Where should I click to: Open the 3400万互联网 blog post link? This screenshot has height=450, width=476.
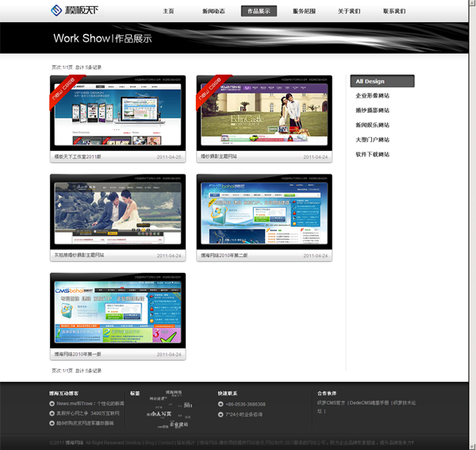(88, 413)
